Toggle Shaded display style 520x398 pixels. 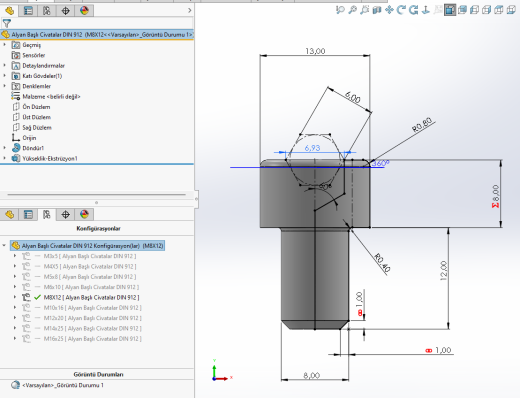pyautogui.click(x=462, y=10)
